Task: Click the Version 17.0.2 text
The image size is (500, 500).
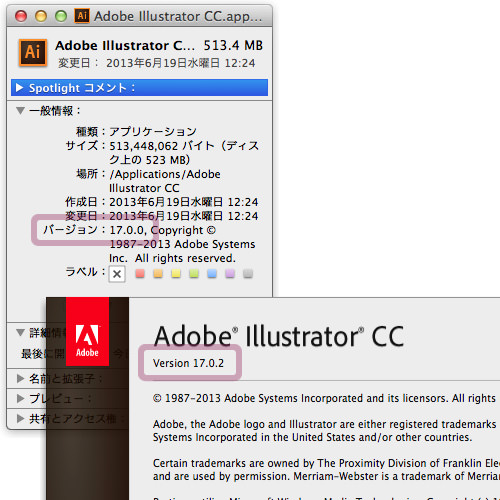Action: pos(188,363)
